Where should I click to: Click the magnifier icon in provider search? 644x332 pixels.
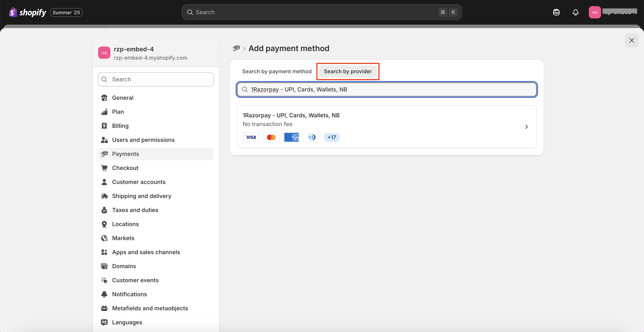pyautogui.click(x=245, y=89)
